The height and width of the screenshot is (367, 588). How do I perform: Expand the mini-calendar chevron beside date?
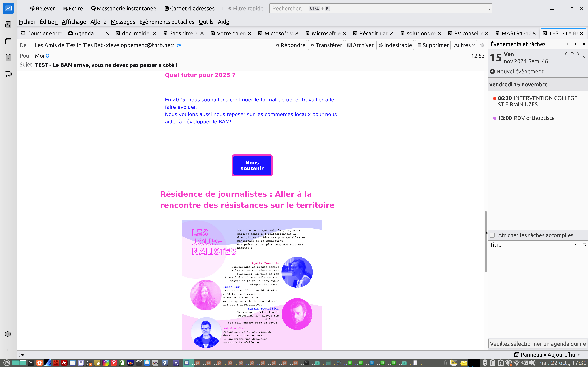click(x=584, y=57)
